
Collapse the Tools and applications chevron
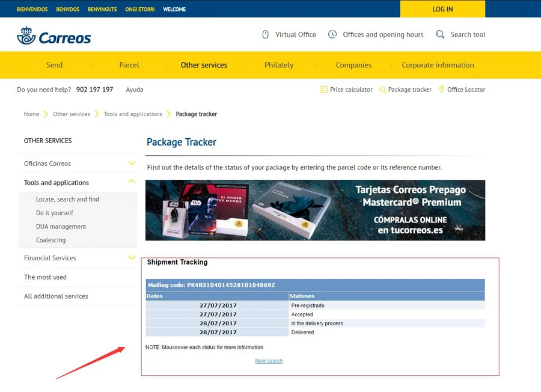click(132, 182)
